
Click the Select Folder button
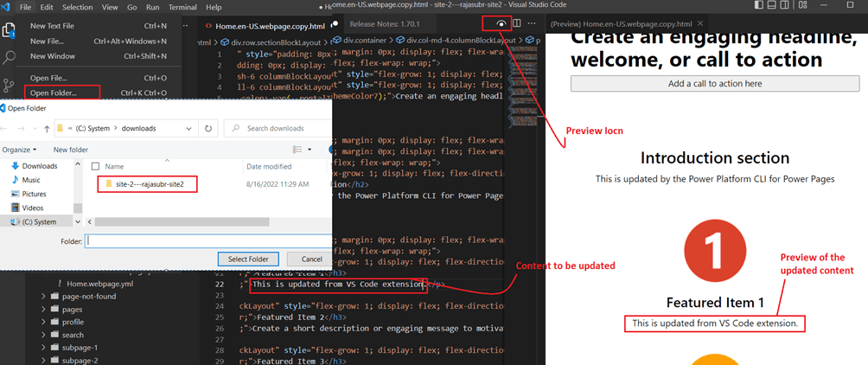246,259
